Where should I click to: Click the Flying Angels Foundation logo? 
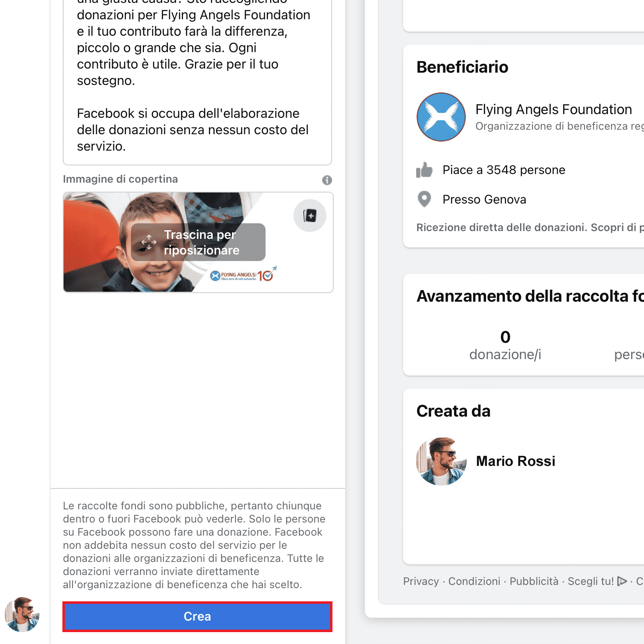(x=441, y=117)
